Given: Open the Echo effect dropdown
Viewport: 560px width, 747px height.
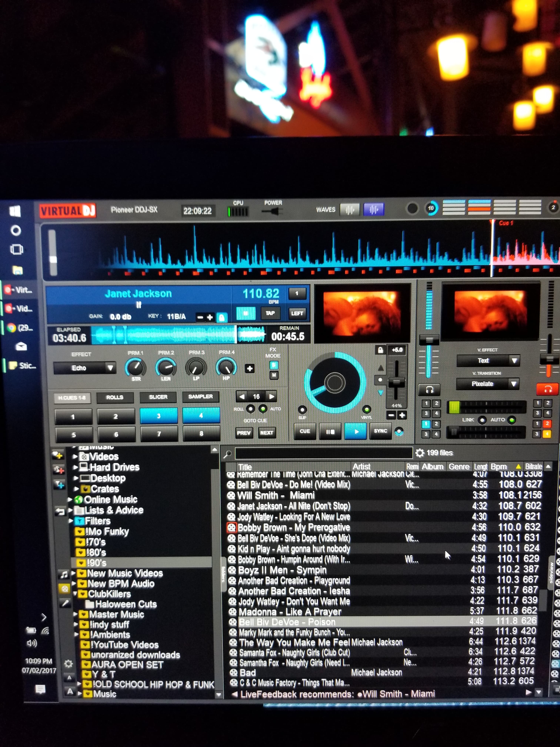Looking at the screenshot, I should (x=85, y=368).
